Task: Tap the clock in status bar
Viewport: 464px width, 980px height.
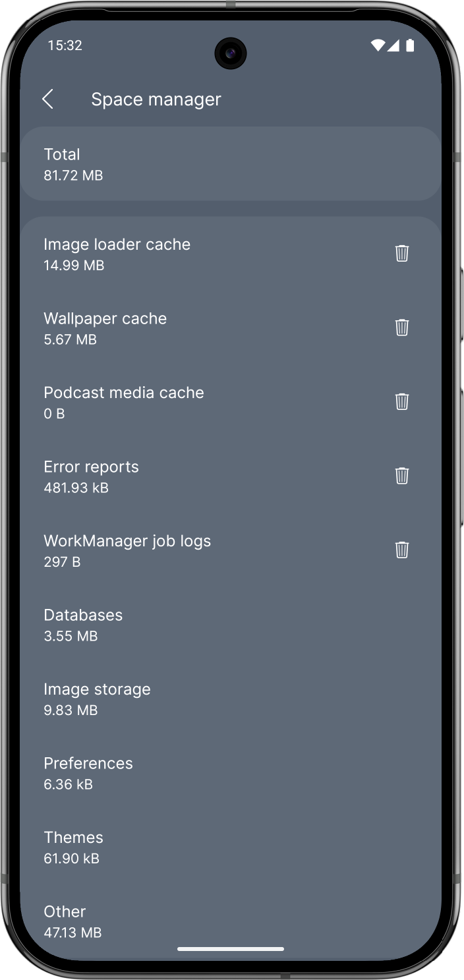Action: click(65, 45)
